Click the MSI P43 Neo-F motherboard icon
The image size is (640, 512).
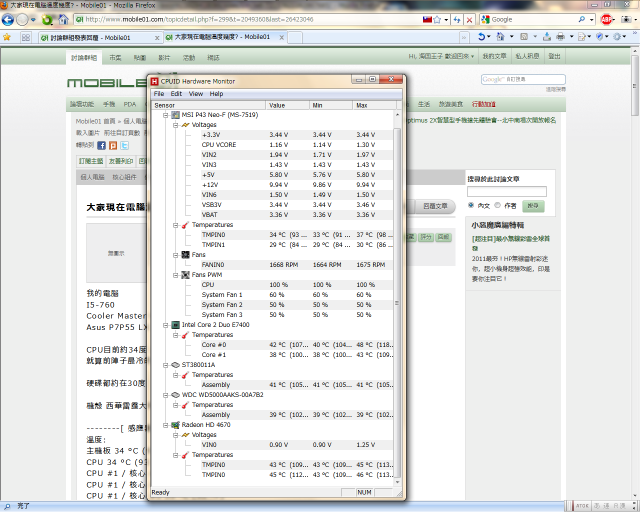click(176, 115)
